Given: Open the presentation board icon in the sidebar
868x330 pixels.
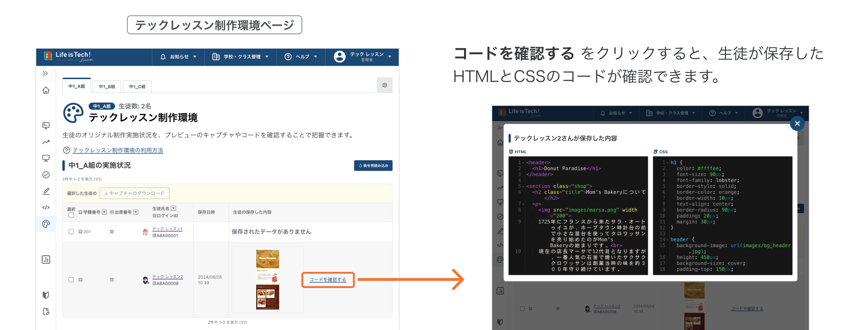Looking at the screenshot, I should 46,158.
